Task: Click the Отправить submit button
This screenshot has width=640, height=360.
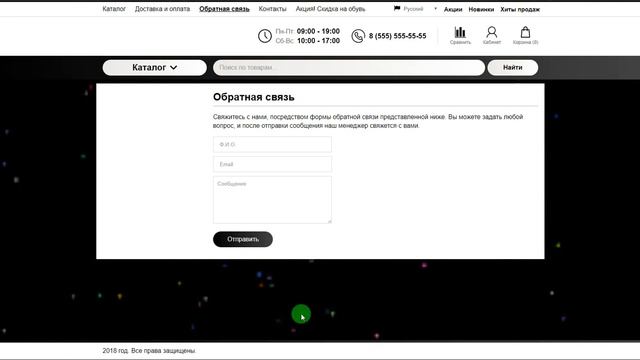Action: click(x=243, y=239)
